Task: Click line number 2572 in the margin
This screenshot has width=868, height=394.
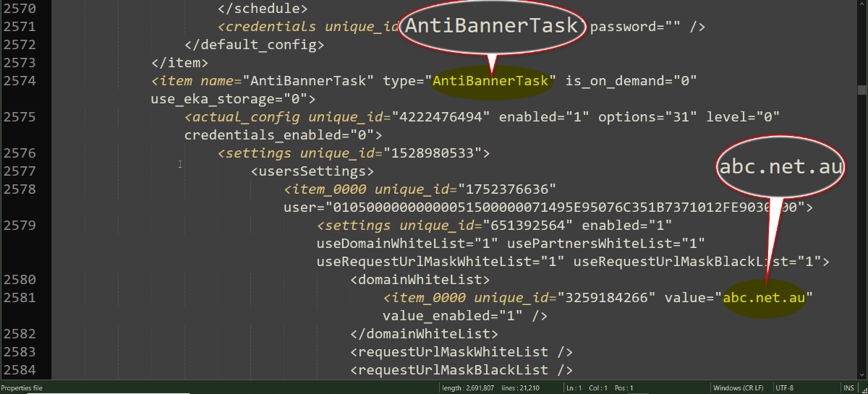Action: (20, 45)
